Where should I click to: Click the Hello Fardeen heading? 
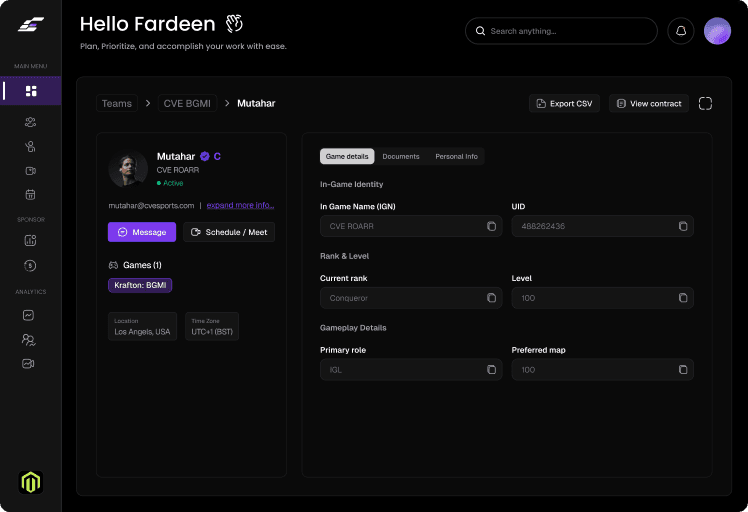click(x=147, y=24)
